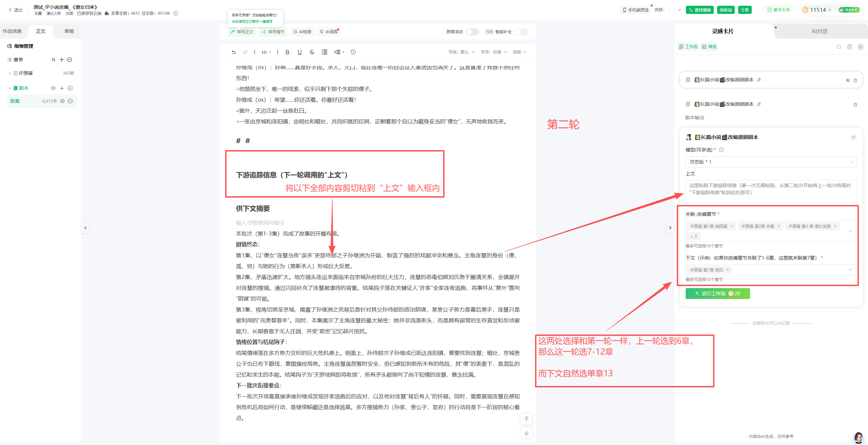Toggle visibility eye for 剧本 volume
This screenshot has height=445, width=868.
[53, 88]
